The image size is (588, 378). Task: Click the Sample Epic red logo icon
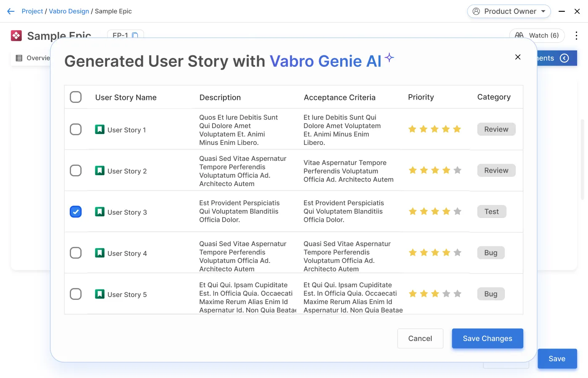tap(16, 36)
